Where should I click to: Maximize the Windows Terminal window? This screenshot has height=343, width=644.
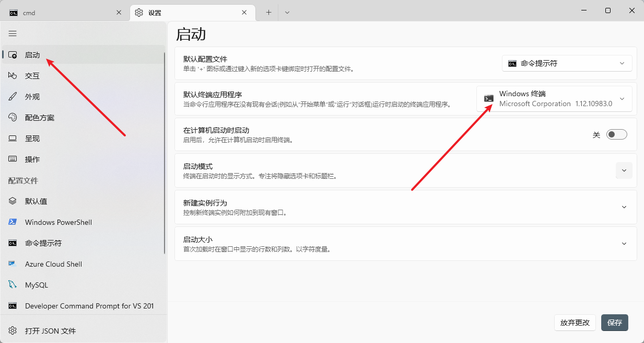(608, 10)
